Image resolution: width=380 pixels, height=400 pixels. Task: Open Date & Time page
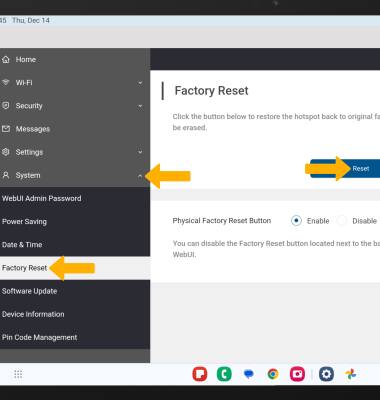coord(75,245)
